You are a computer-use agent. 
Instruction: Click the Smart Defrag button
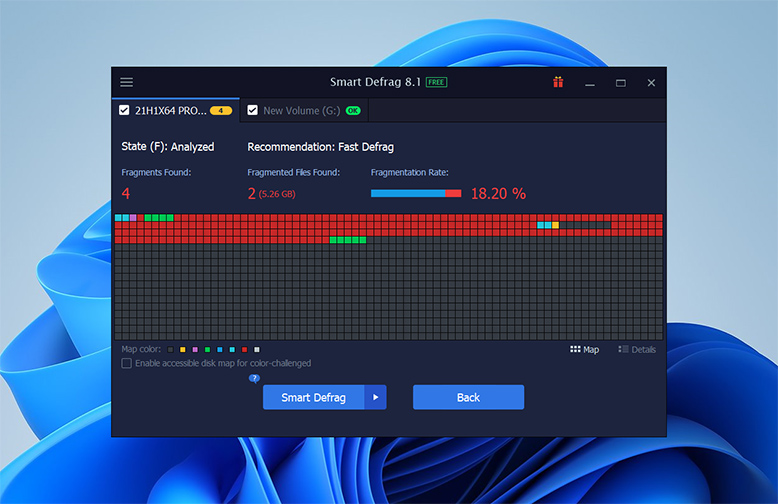click(314, 397)
